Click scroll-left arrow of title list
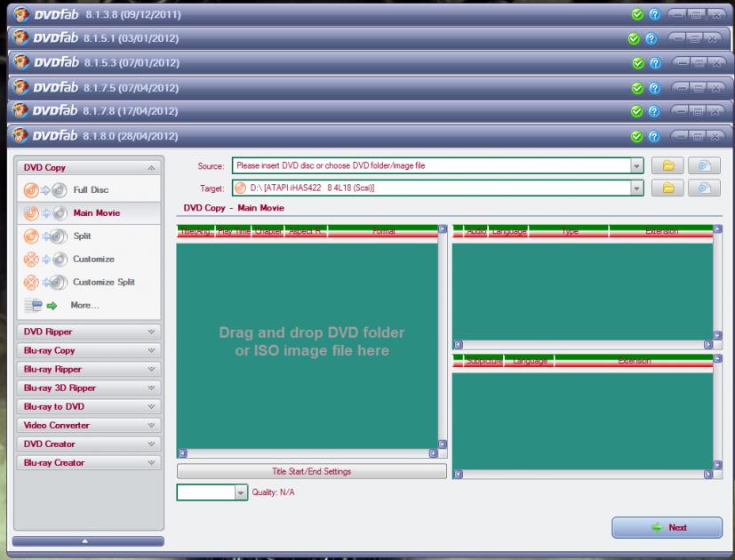Screen dimensions: 735x560 [183, 453]
